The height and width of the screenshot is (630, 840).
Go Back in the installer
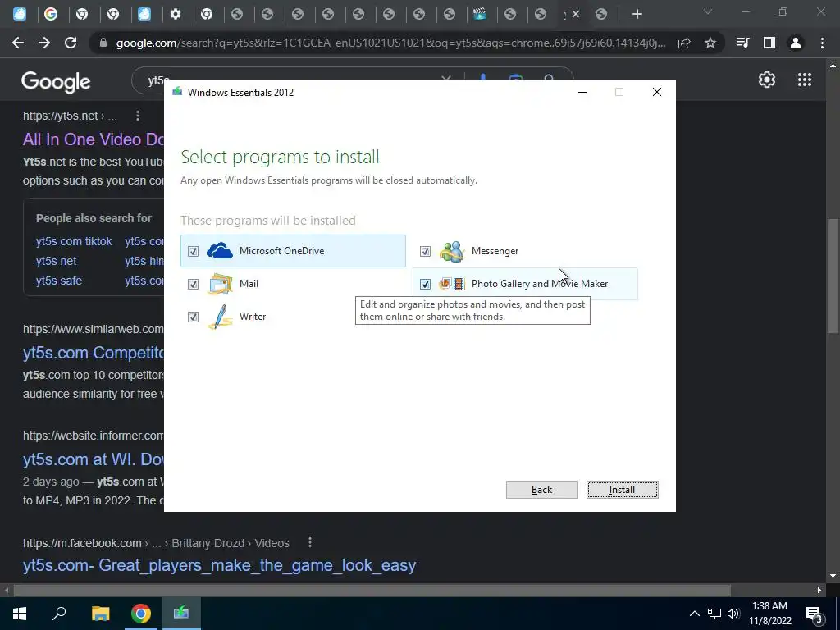click(x=541, y=490)
